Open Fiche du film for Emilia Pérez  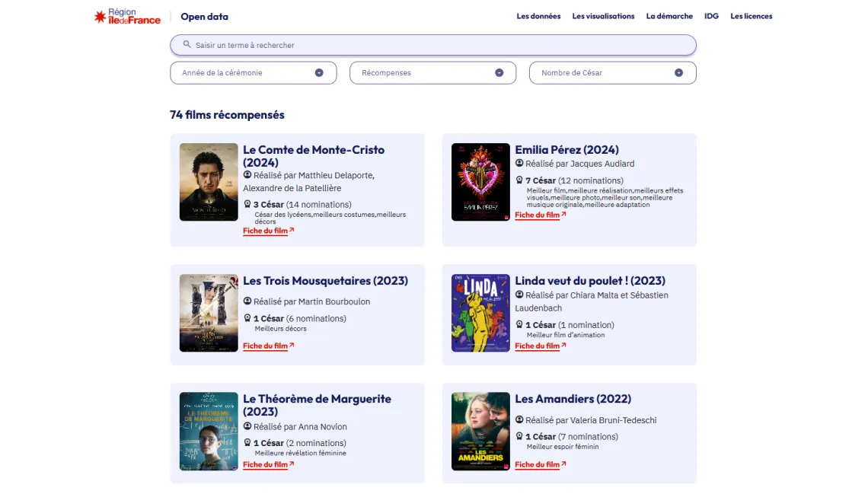pyautogui.click(x=539, y=215)
